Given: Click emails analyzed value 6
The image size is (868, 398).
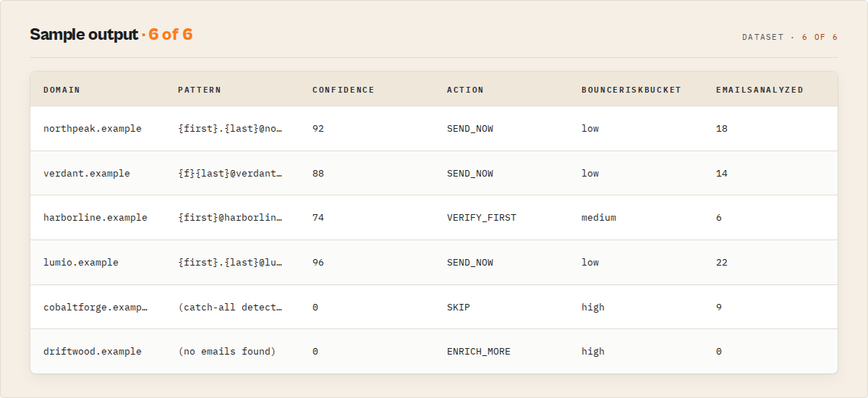Looking at the screenshot, I should [719, 218].
